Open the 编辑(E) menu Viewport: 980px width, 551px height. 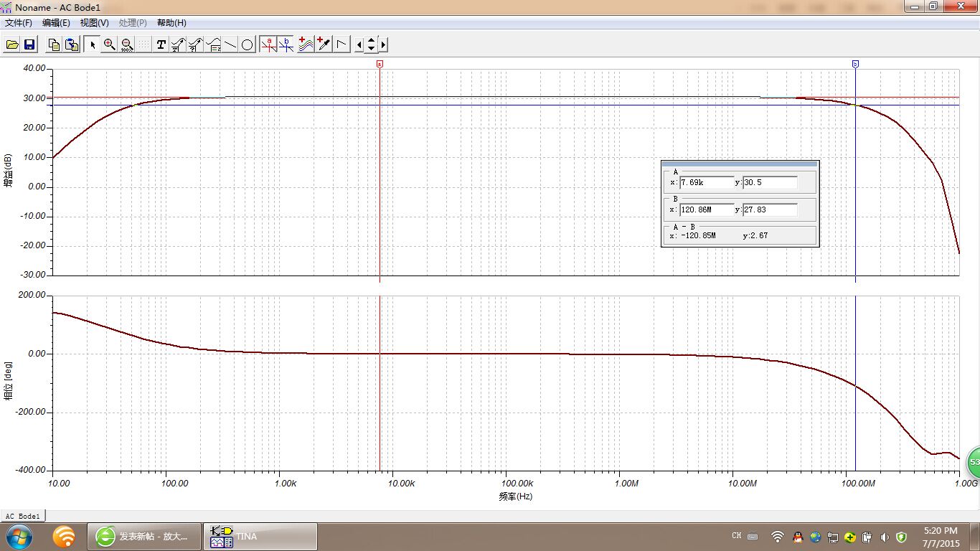(x=56, y=23)
